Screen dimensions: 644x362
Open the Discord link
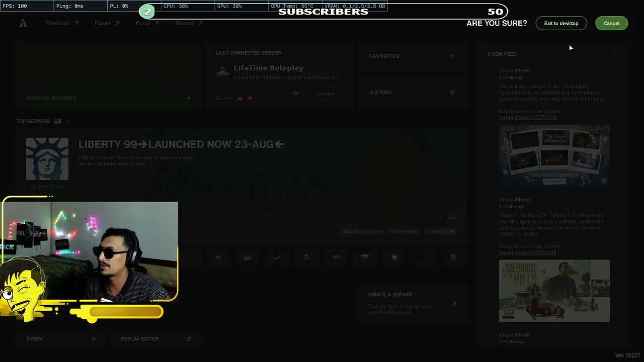coord(189,23)
